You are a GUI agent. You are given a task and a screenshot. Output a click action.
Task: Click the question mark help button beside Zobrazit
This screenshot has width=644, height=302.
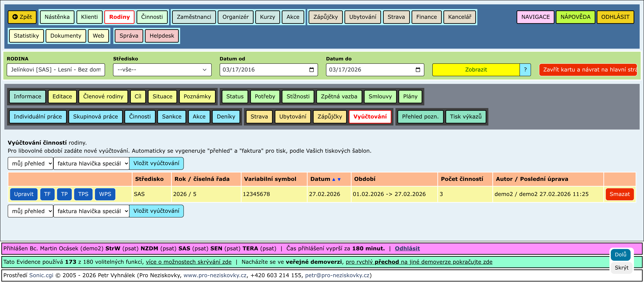click(x=525, y=70)
